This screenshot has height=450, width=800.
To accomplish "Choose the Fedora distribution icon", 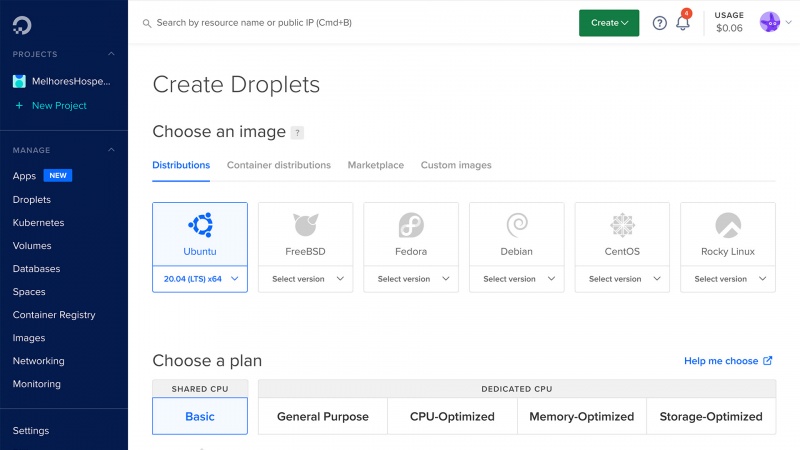I will click(x=411, y=225).
